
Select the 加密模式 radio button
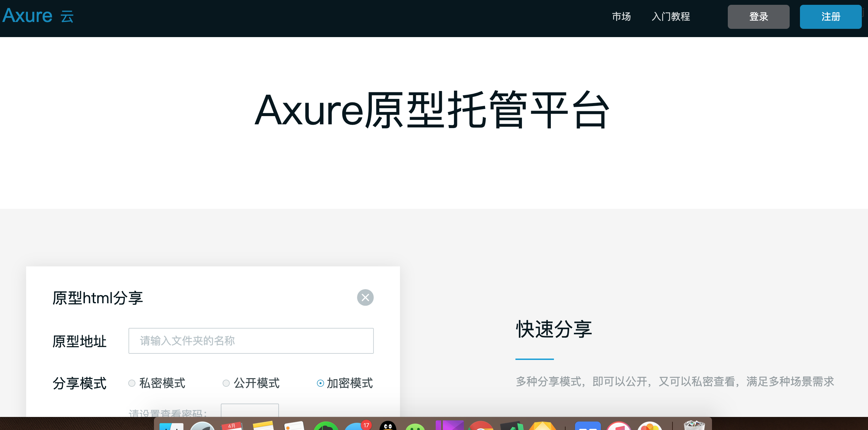point(320,383)
